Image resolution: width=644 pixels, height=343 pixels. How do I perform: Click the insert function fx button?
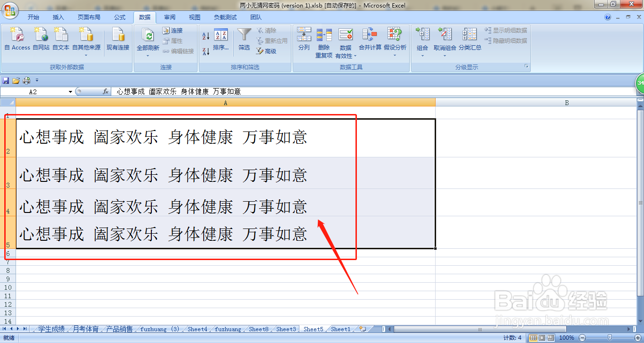[106, 92]
